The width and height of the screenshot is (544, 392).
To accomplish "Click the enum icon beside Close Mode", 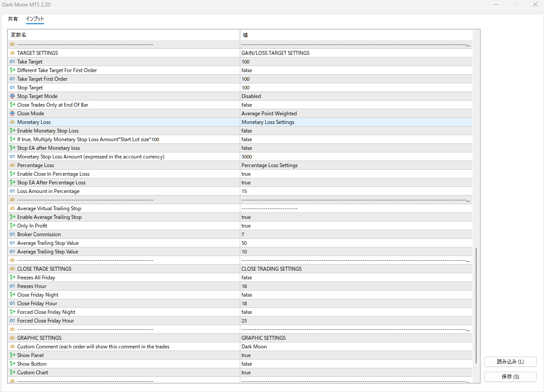I will (12, 114).
